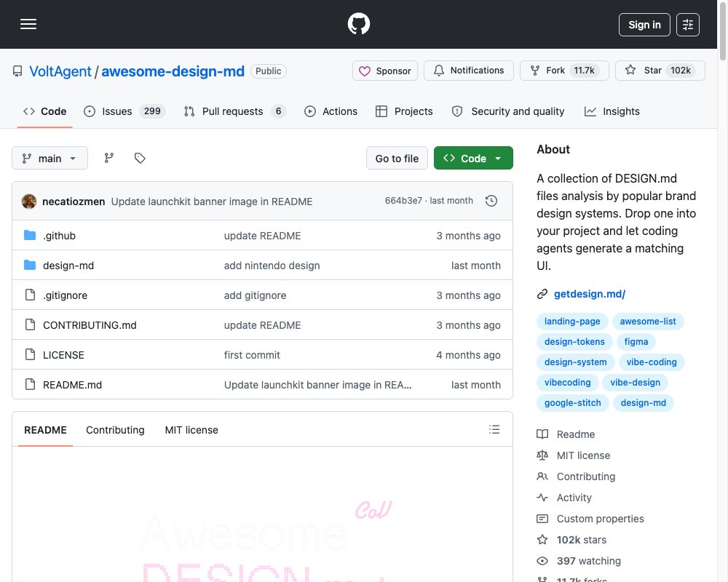Click the book icon beside Readme

click(542, 434)
